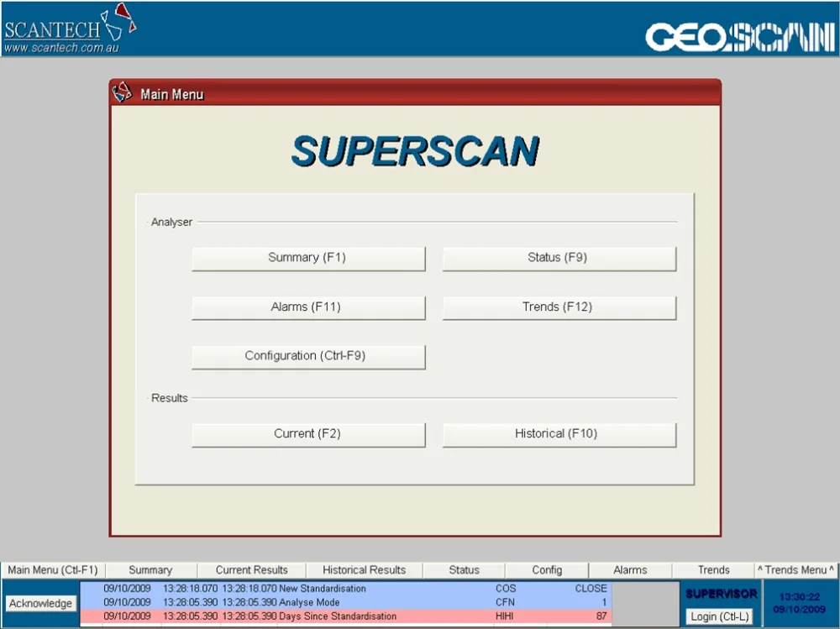
Task: Expand the Trends Menu in bottom bar
Action: (795, 570)
